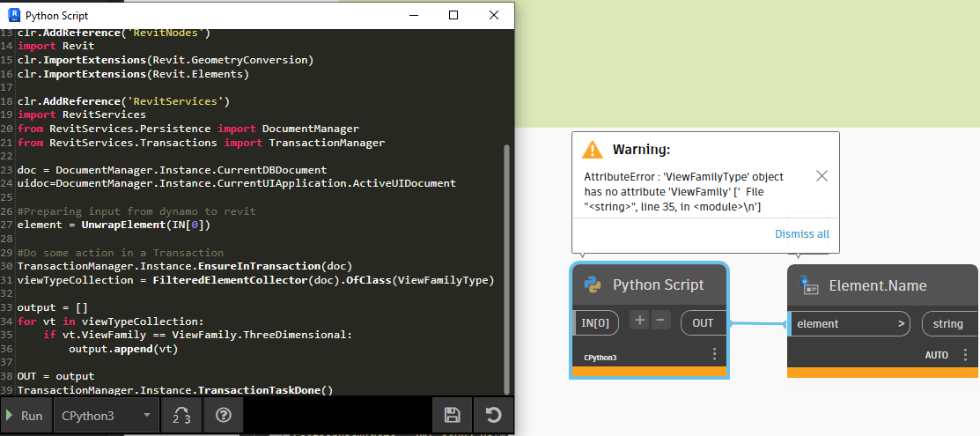Click line 23 doc assignment

[x=172, y=170]
